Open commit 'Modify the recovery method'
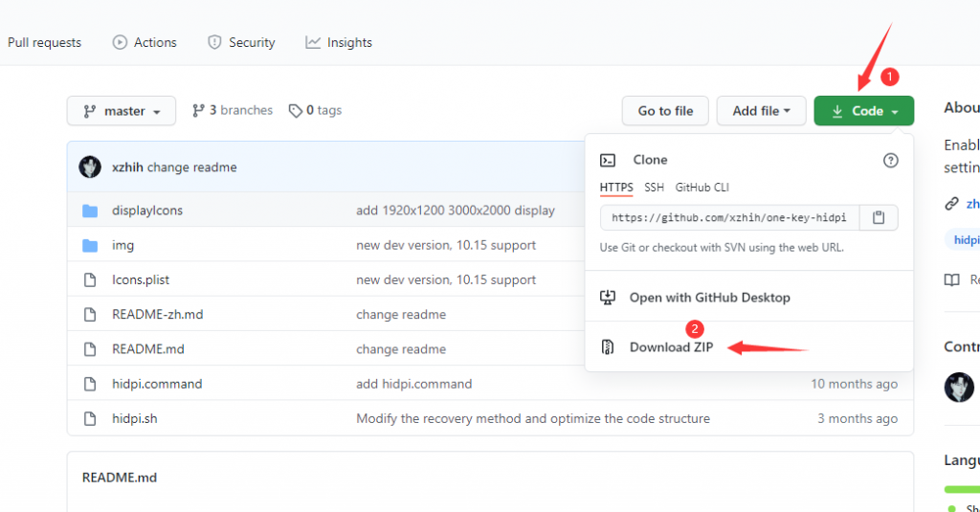The height and width of the screenshot is (512, 980). tap(533, 419)
